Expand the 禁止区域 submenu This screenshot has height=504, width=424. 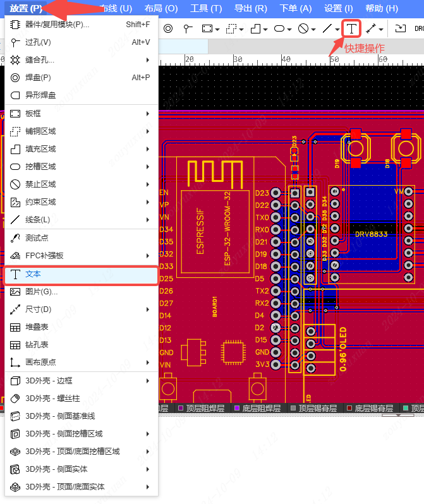pyautogui.click(x=82, y=184)
